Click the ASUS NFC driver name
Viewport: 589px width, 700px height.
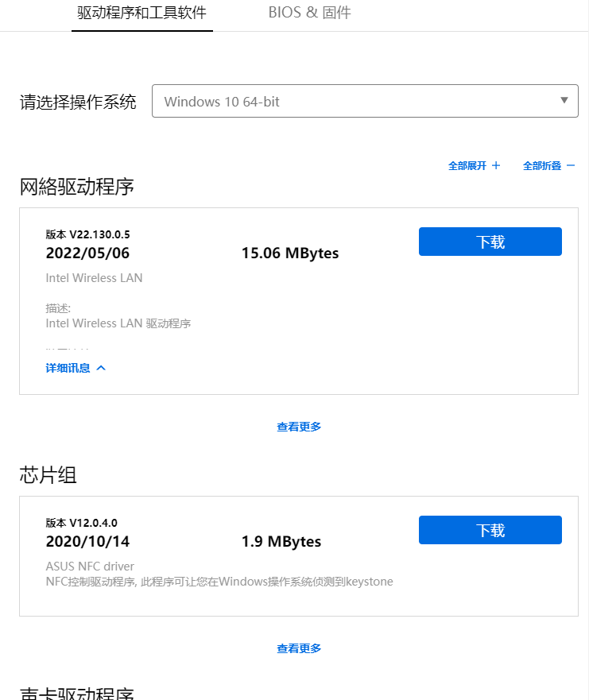point(90,567)
